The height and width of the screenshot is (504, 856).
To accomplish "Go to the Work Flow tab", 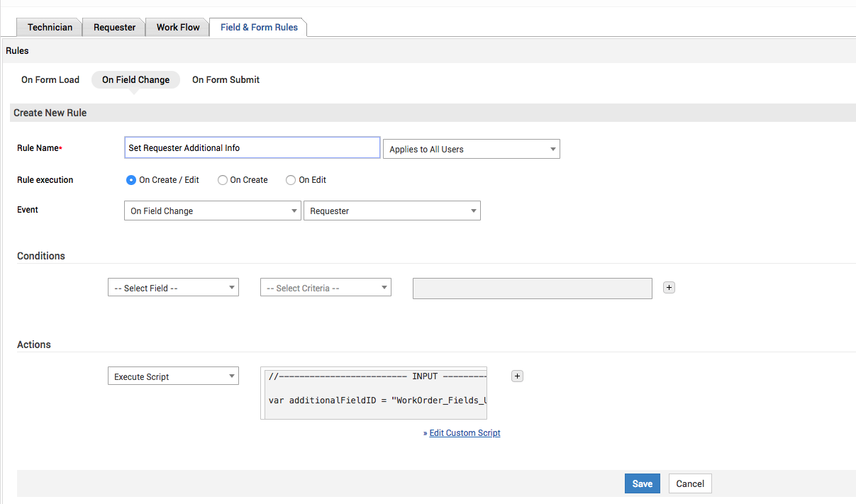I will point(178,28).
